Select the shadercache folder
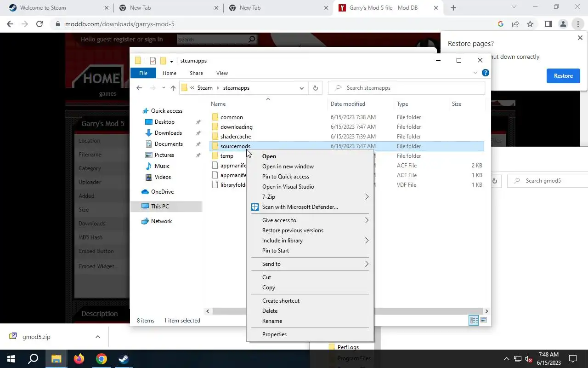Screen dimensions: 588x368 [235, 137]
